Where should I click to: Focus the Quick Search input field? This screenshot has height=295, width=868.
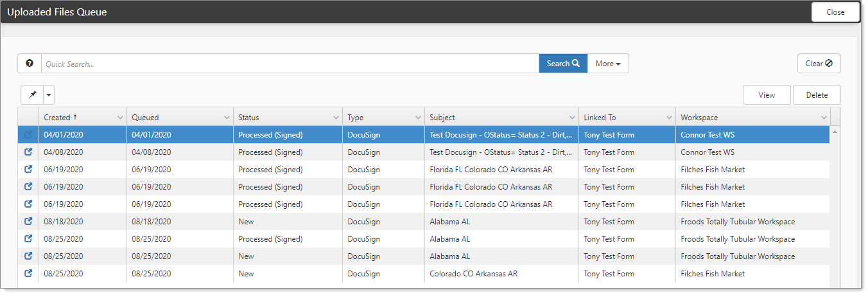click(x=289, y=64)
